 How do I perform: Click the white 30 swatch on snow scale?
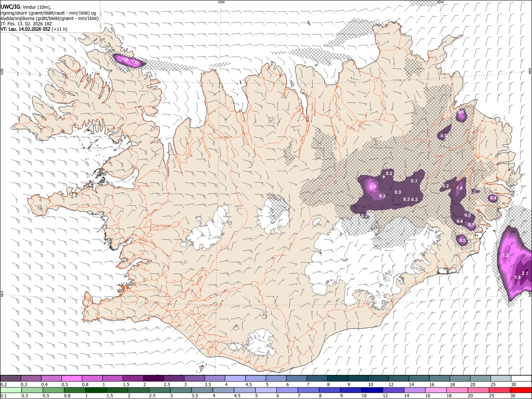pos(521,378)
